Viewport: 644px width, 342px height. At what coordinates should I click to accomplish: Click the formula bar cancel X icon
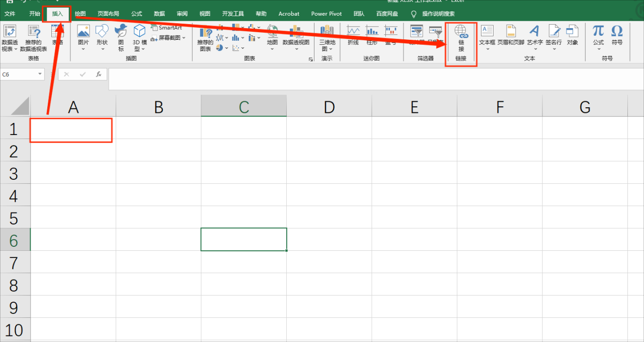[66, 74]
